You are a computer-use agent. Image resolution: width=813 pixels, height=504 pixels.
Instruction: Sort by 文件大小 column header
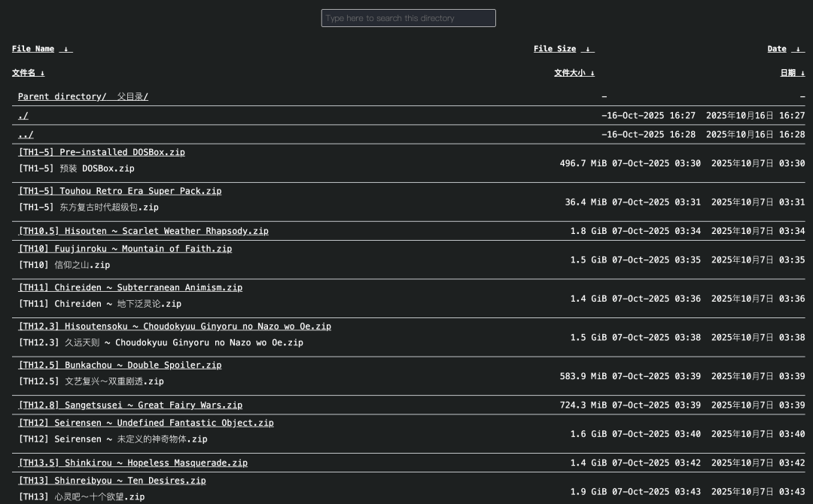pyautogui.click(x=574, y=73)
